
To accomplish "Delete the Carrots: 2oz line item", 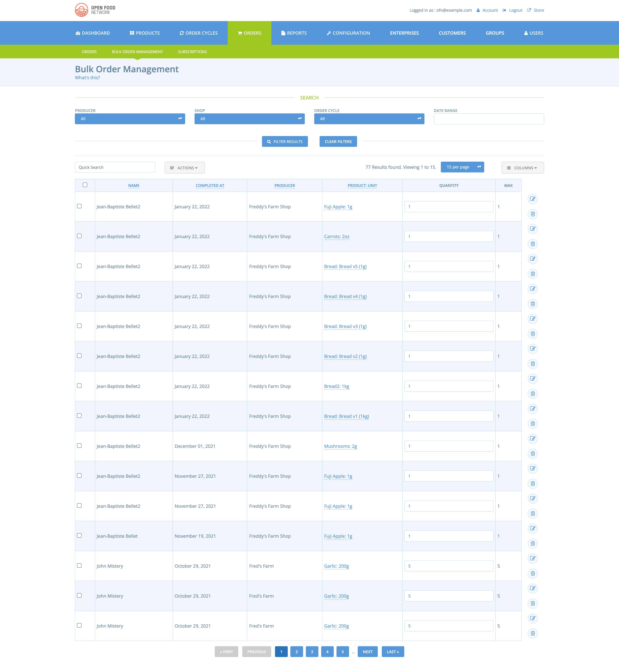I will point(533,244).
